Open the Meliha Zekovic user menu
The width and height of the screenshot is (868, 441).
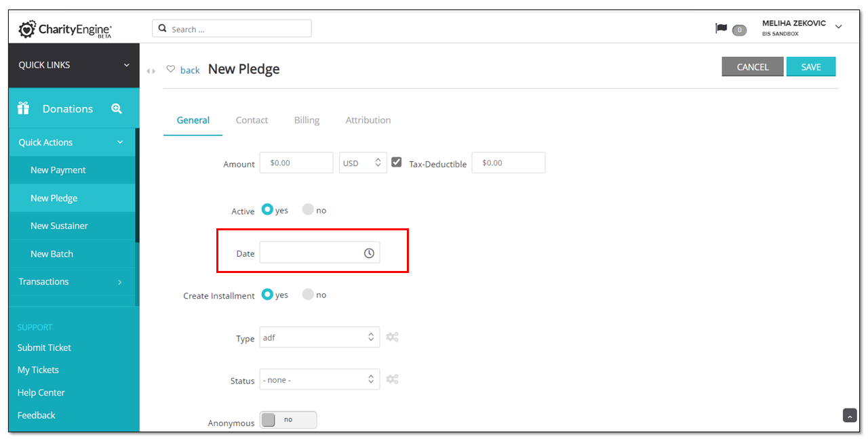[x=802, y=28]
